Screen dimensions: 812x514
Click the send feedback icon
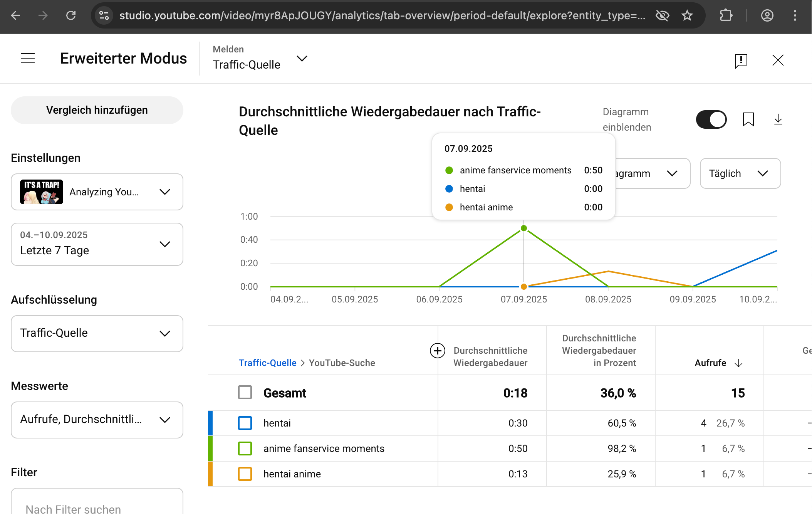click(x=741, y=60)
